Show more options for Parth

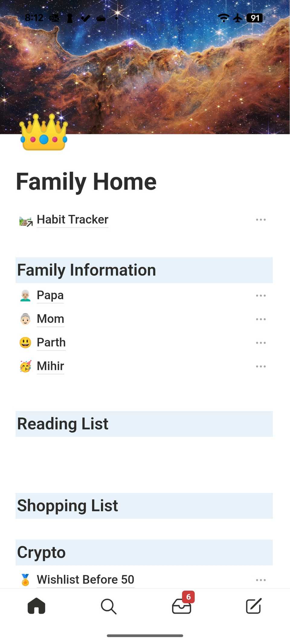coord(261,343)
